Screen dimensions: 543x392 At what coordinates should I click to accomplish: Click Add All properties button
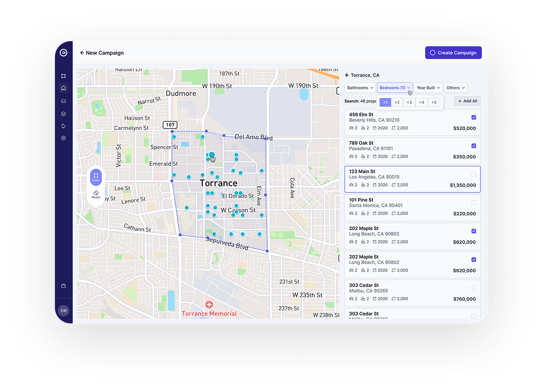pos(467,101)
